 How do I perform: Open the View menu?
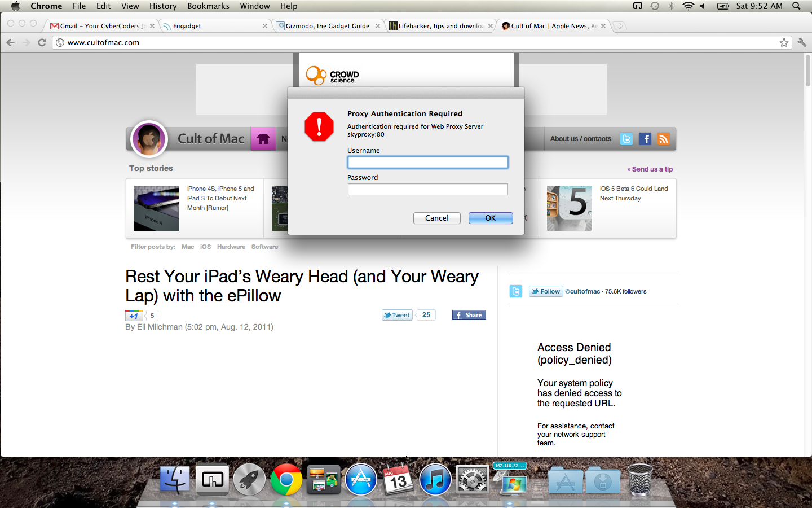click(130, 6)
